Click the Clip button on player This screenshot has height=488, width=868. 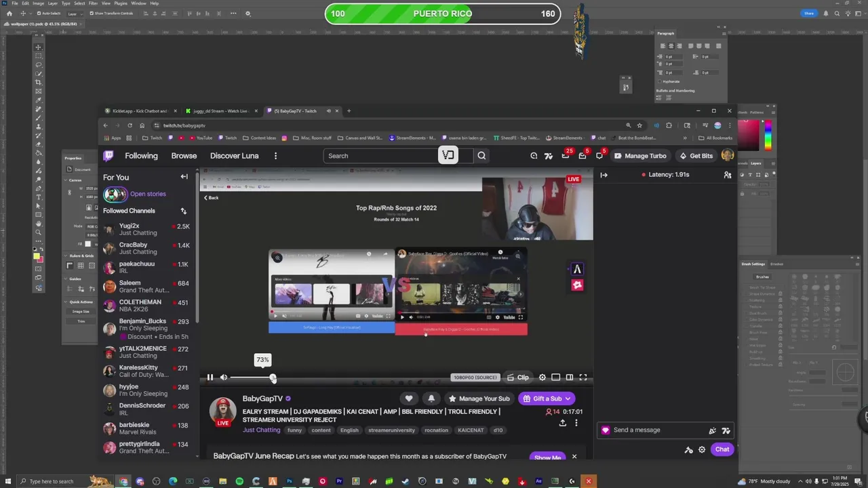pyautogui.click(x=518, y=378)
